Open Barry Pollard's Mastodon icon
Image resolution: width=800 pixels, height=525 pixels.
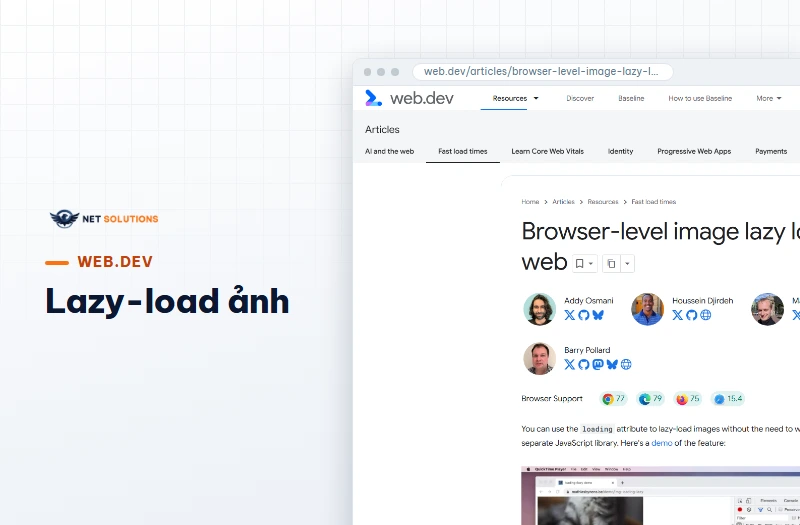598,364
